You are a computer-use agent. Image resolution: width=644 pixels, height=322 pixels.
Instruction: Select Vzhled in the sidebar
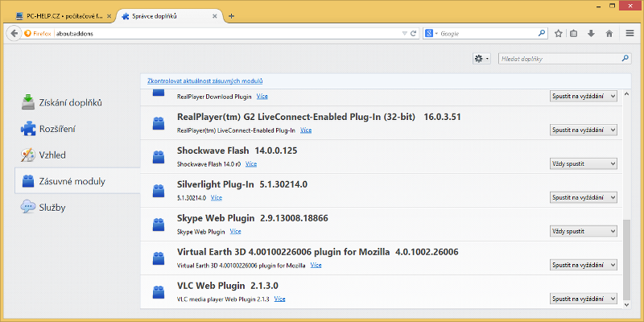click(x=52, y=155)
